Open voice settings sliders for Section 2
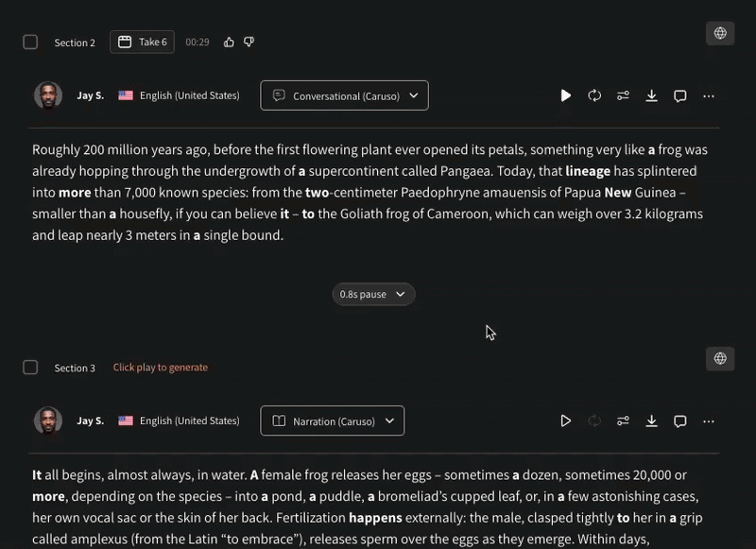Viewport: 756px width, 549px height. 623,96
